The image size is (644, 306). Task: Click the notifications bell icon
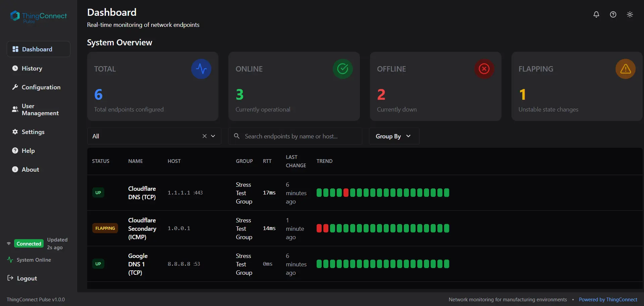[x=596, y=14]
